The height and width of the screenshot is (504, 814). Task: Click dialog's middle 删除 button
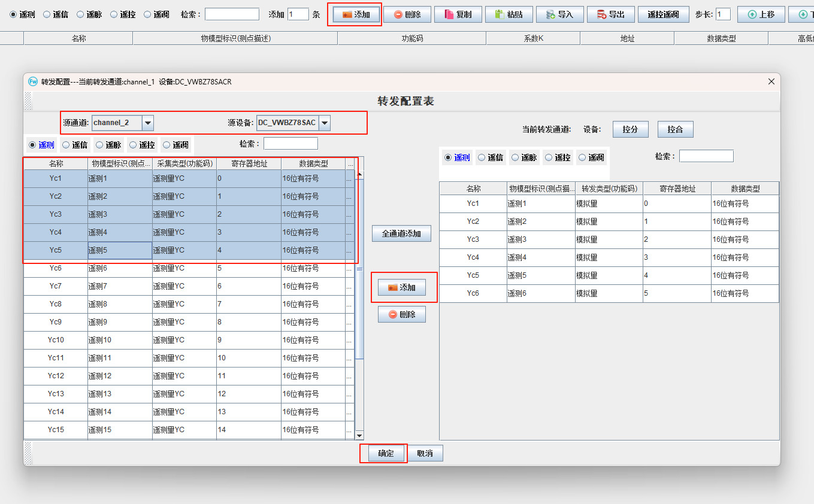tap(401, 314)
